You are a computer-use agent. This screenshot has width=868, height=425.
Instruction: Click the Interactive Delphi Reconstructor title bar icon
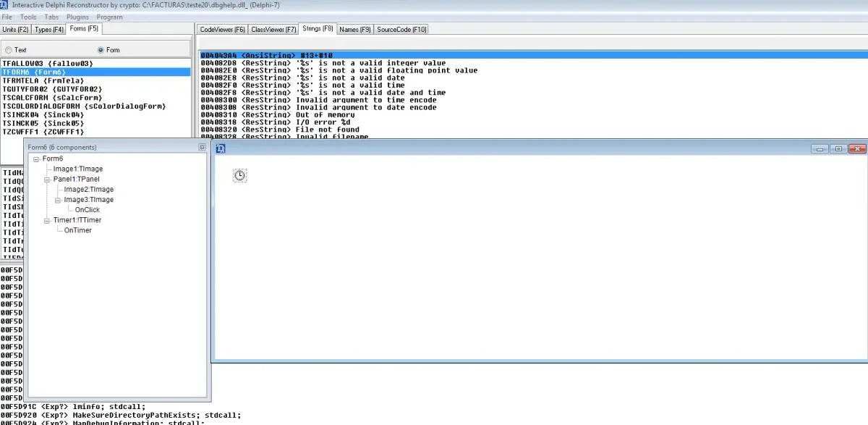pos(6,5)
